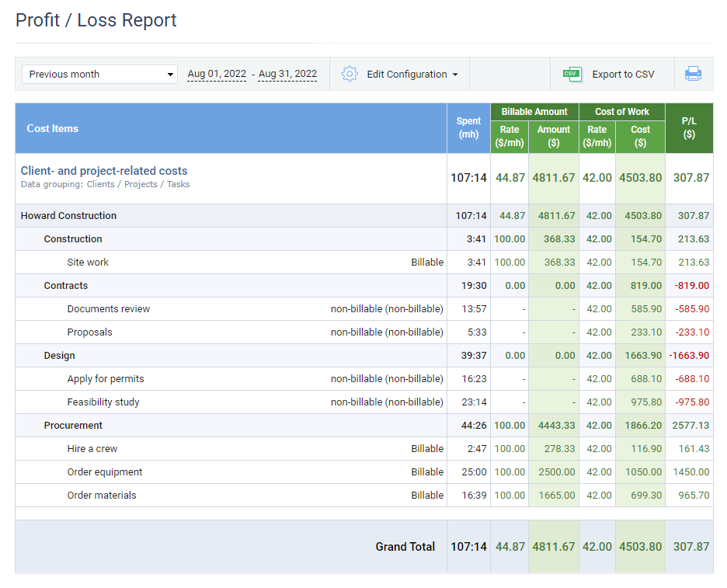Select the Design project row
727x588 pixels.
[364, 356]
